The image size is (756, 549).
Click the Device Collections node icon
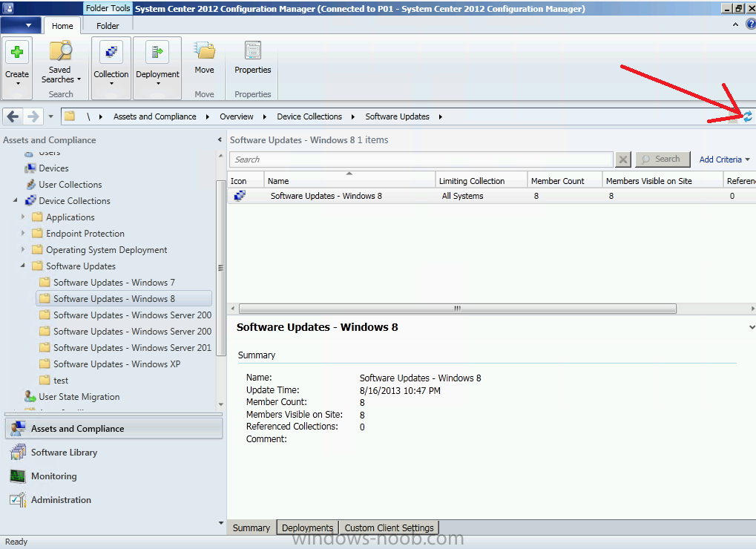[x=30, y=200]
